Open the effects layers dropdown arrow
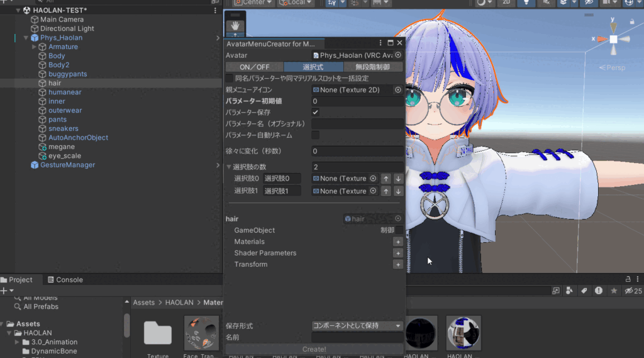The height and width of the screenshot is (358, 644). coord(574,3)
